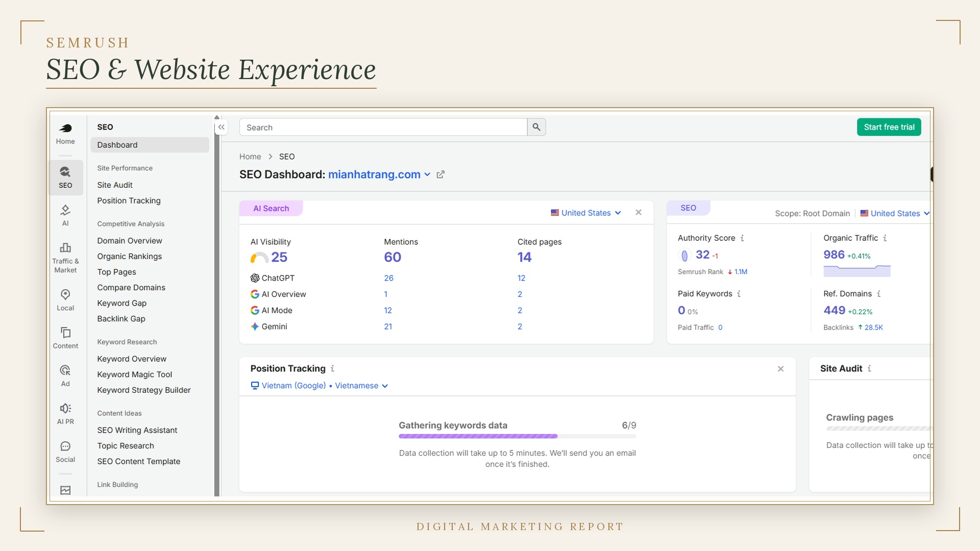Open SEO widget United States dropdown

(895, 213)
